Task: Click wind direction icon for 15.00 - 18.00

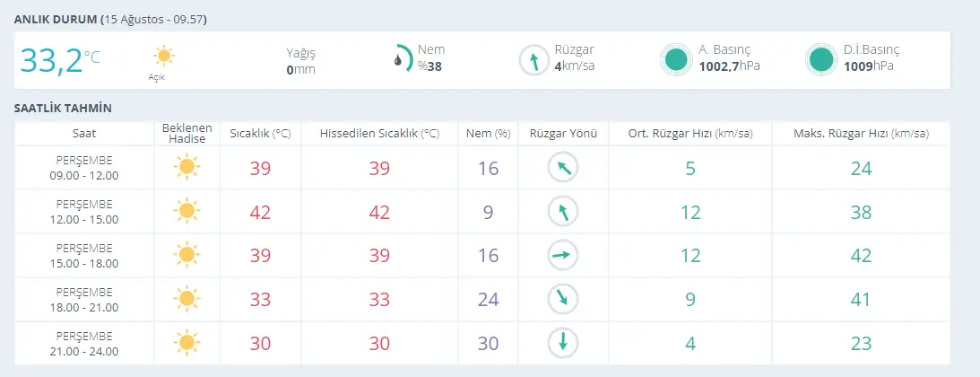Action: click(563, 255)
